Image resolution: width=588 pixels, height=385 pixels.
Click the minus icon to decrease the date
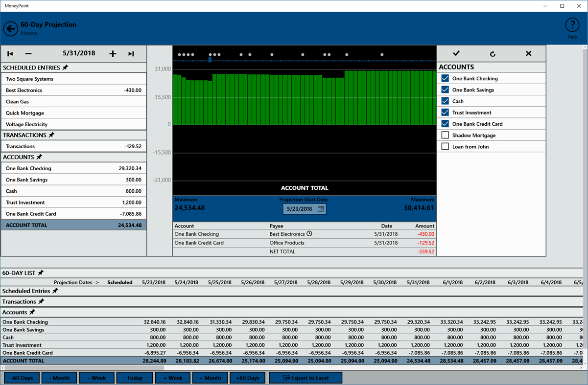coord(28,54)
